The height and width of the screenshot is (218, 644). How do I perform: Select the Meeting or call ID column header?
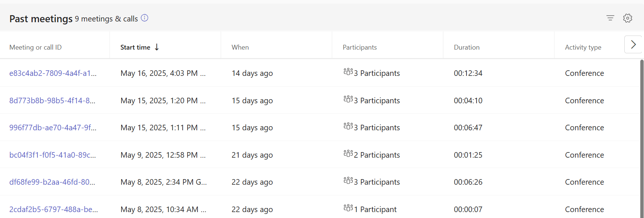tap(35, 47)
